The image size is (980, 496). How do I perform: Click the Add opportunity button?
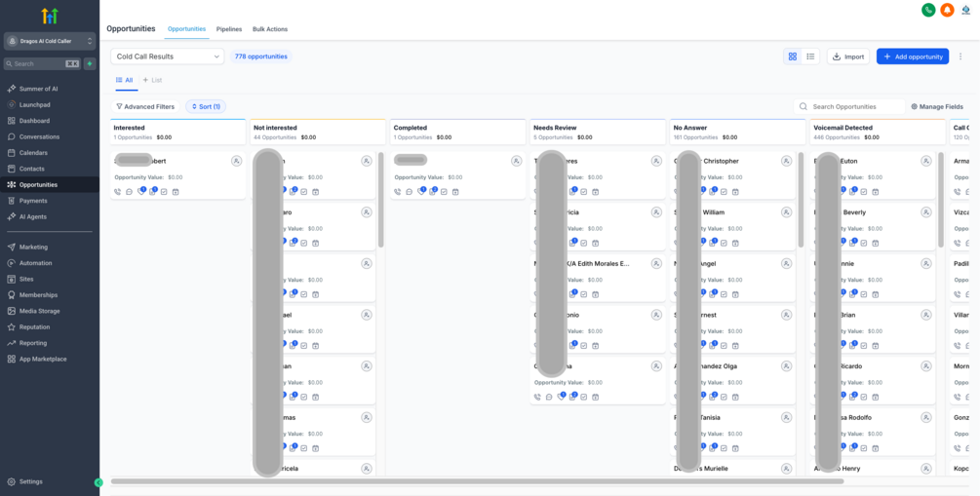(913, 57)
